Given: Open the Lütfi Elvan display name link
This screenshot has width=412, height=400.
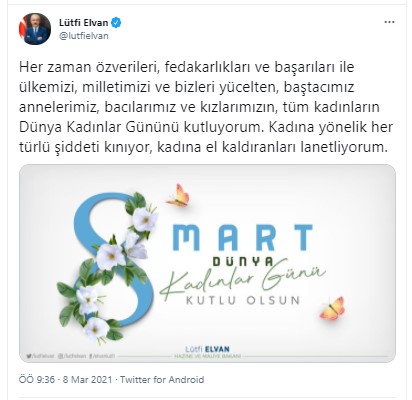Looking at the screenshot, I should (x=84, y=23).
